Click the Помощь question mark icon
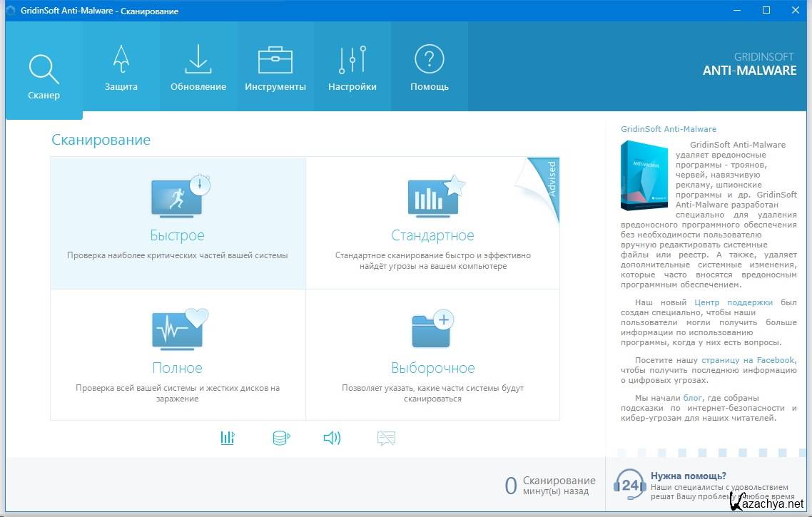Screen dimensions: 812x517 (x=430, y=61)
